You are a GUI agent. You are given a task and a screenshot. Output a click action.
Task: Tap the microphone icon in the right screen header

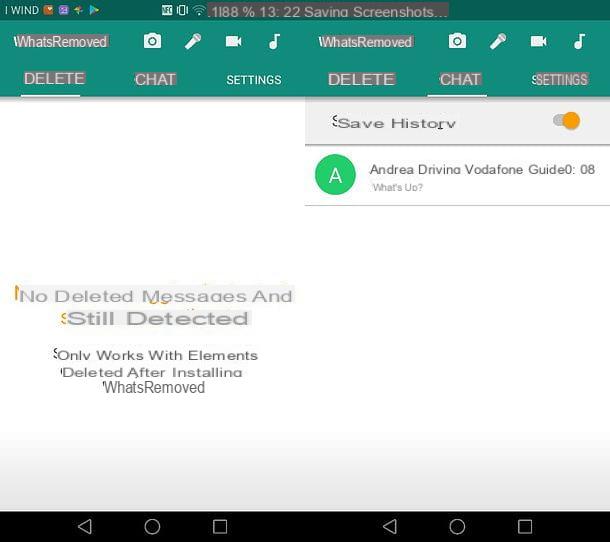(x=498, y=41)
